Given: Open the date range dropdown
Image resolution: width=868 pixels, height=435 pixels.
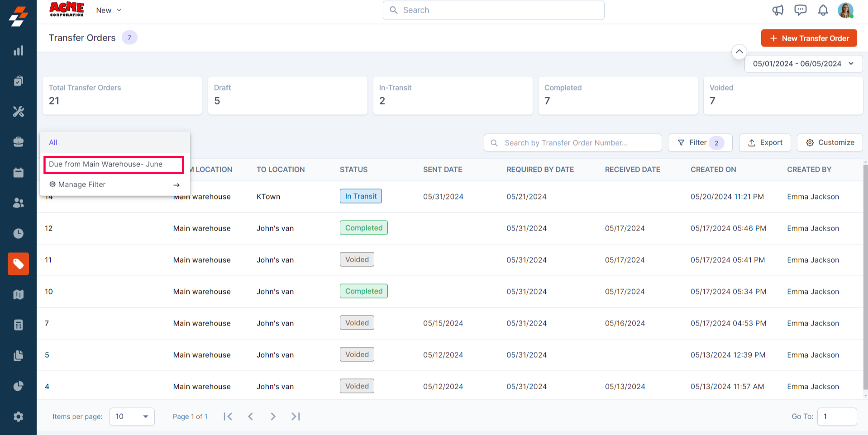Looking at the screenshot, I should pos(803,64).
